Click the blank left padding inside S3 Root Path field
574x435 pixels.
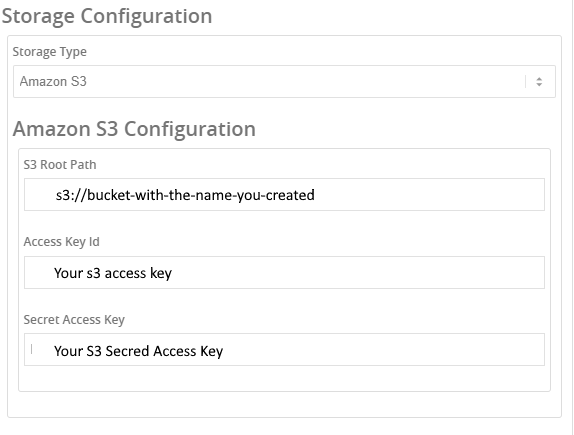pos(40,194)
